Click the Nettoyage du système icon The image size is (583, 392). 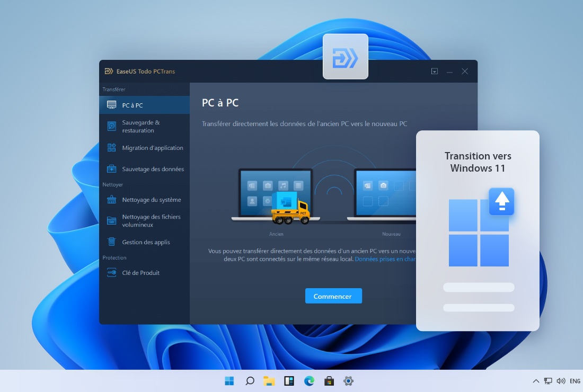112,200
